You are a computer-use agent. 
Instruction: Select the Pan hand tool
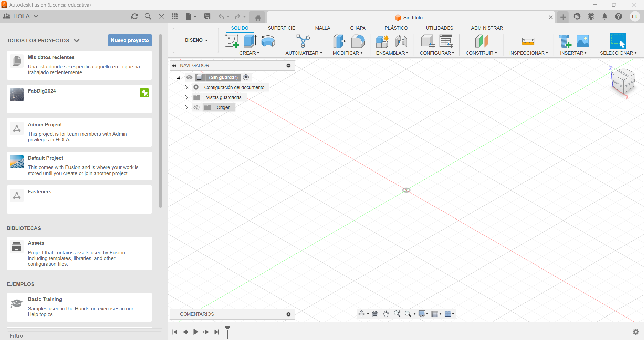pyautogui.click(x=386, y=314)
